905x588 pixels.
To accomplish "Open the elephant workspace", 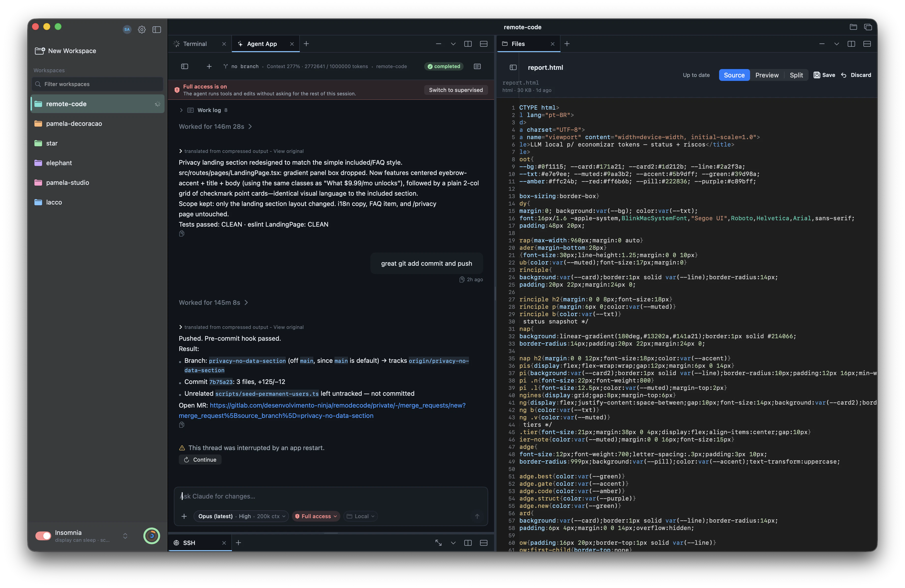I will coord(97,163).
